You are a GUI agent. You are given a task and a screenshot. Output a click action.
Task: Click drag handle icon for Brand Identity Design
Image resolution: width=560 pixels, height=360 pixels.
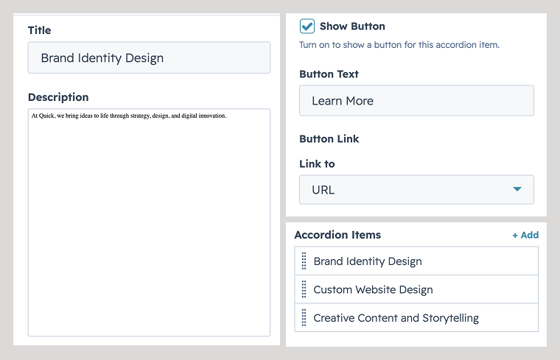click(304, 261)
